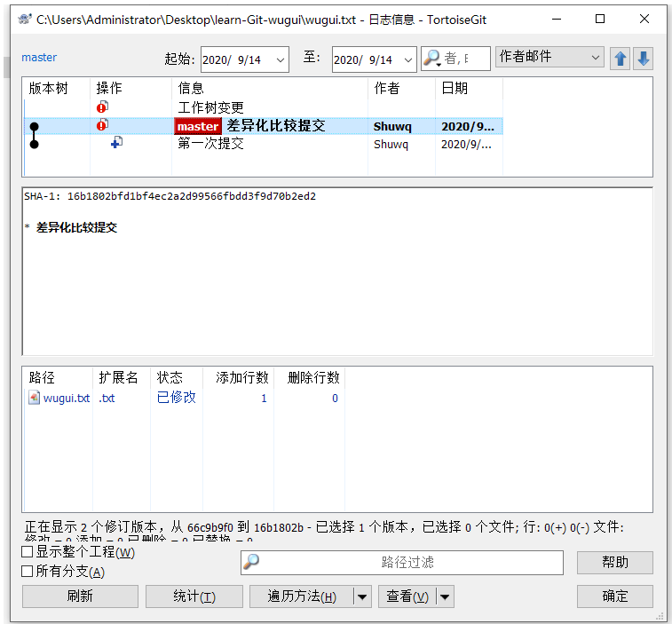The width and height of the screenshot is (672, 624).
Task: Click the 扩展名 column header
Action: [x=122, y=377]
